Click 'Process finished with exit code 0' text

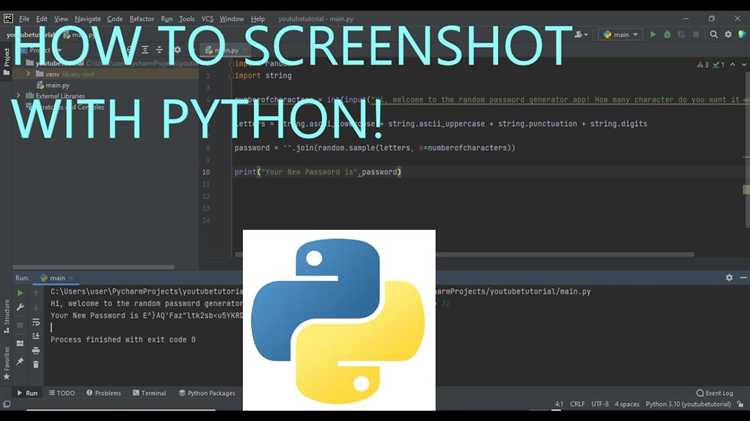[123, 340]
